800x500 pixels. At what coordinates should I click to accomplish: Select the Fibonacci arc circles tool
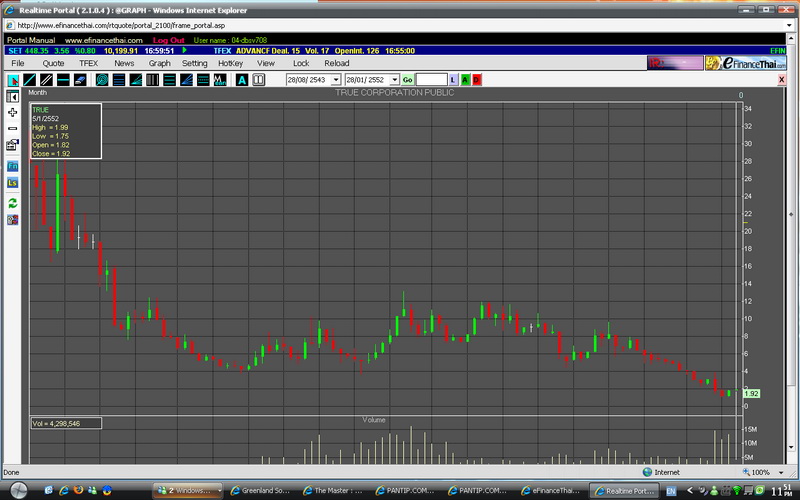click(x=102, y=80)
